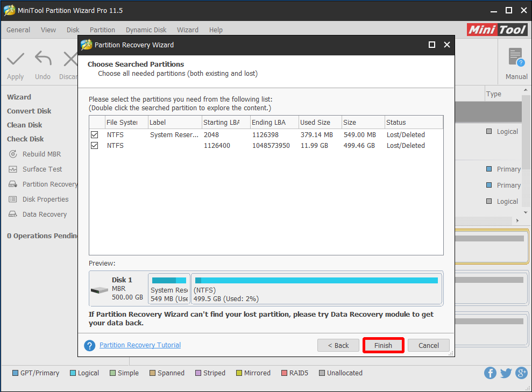Collapse the Clean Disk section
The image size is (532, 392).
[24, 125]
